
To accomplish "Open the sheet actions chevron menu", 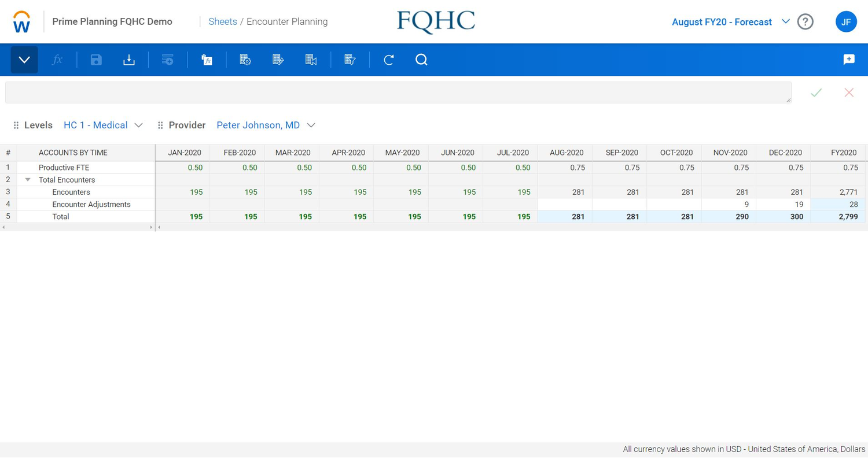I will (x=23, y=60).
